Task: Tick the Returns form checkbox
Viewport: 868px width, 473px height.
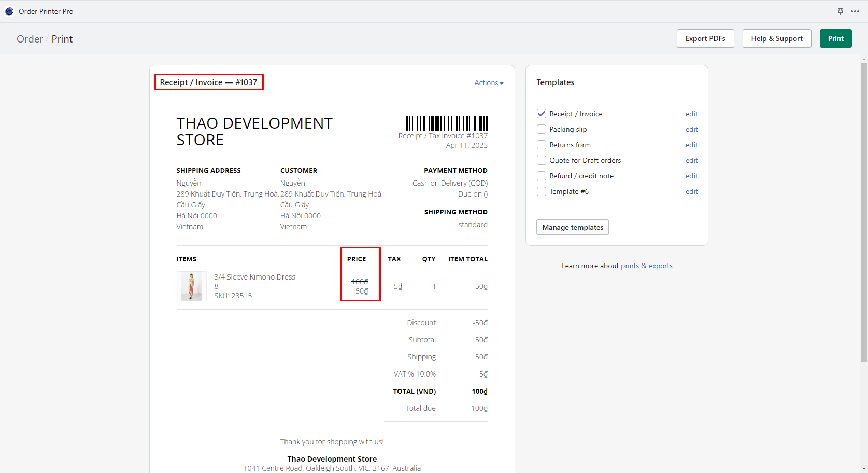Action: point(542,145)
